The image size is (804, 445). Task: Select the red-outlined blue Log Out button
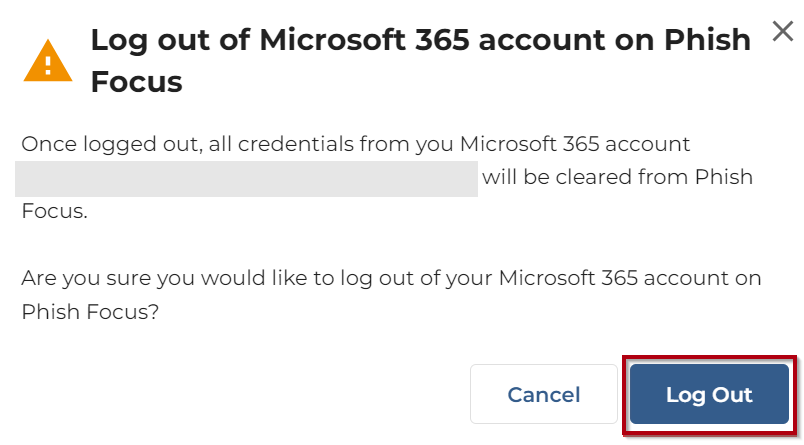[709, 394]
